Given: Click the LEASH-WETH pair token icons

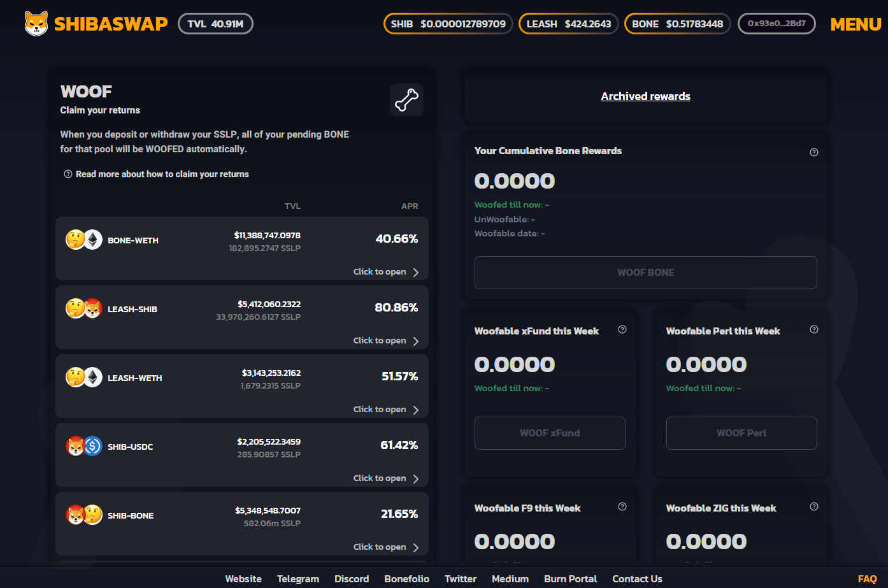Looking at the screenshot, I should [84, 377].
